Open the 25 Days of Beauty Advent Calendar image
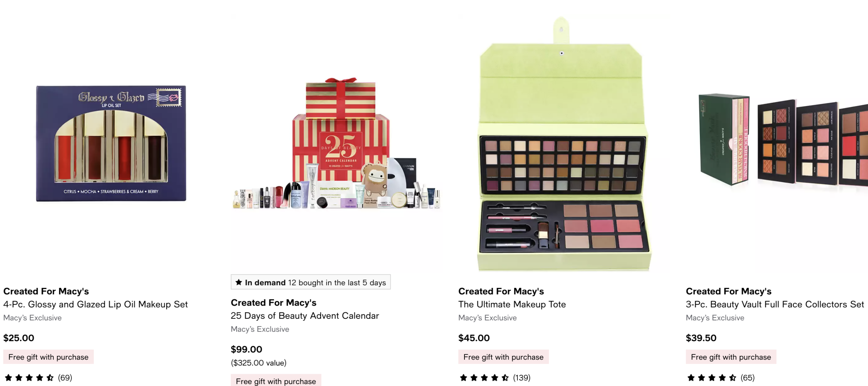Image resolution: width=868 pixels, height=386 pixels. point(336,143)
